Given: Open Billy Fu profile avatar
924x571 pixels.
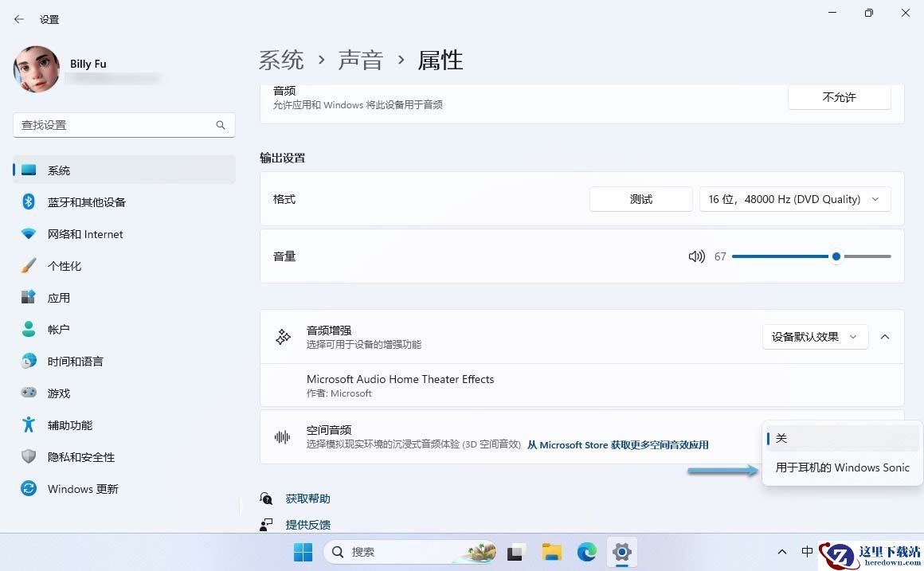Looking at the screenshot, I should [37, 69].
